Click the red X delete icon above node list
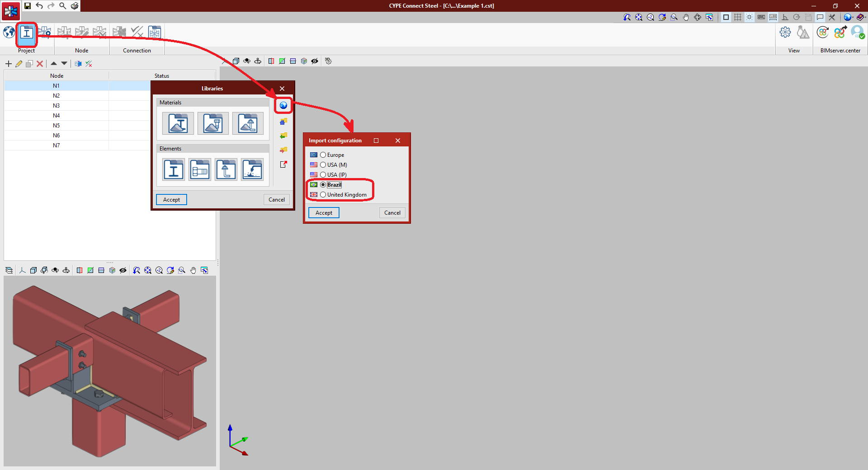Image resolution: width=868 pixels, height=470 pixels. tap(40, 64)
